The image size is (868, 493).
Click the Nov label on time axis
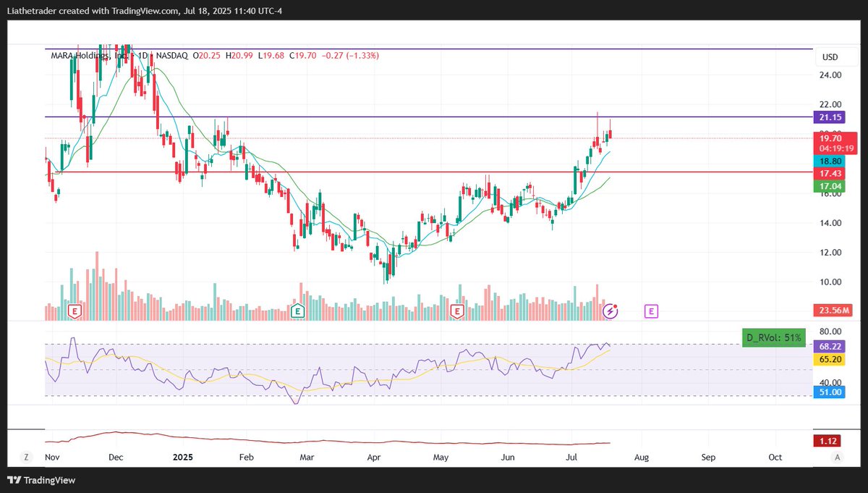51,458
